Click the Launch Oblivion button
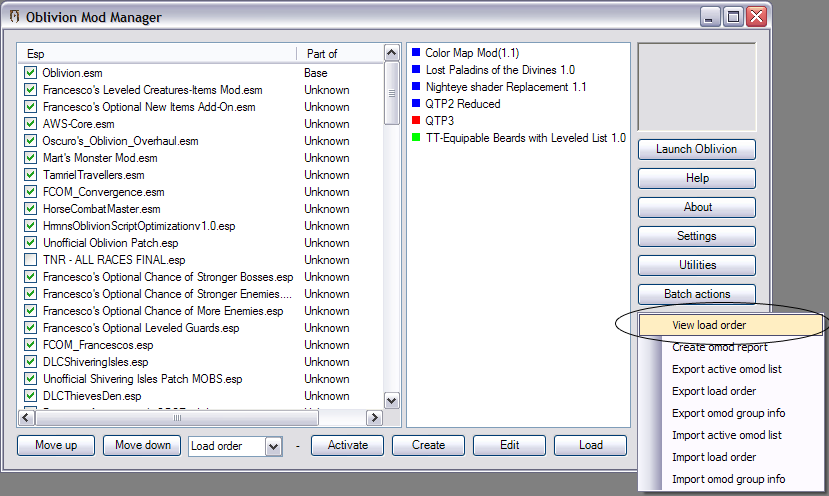The width and height of the screenshot is (829, 496). tap(697, 149)
